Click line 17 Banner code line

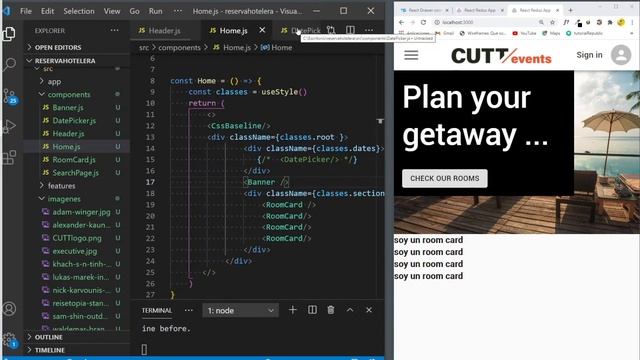point(266,182)
